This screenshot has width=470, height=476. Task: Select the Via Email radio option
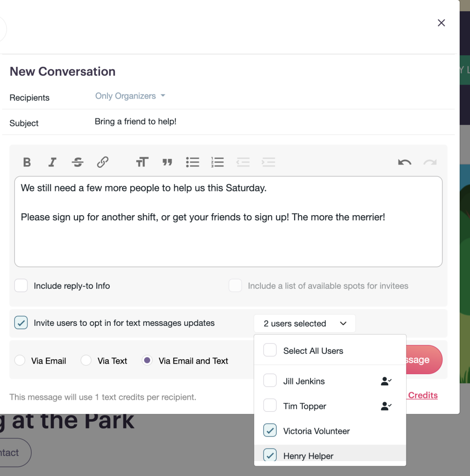tap(20, 361)
